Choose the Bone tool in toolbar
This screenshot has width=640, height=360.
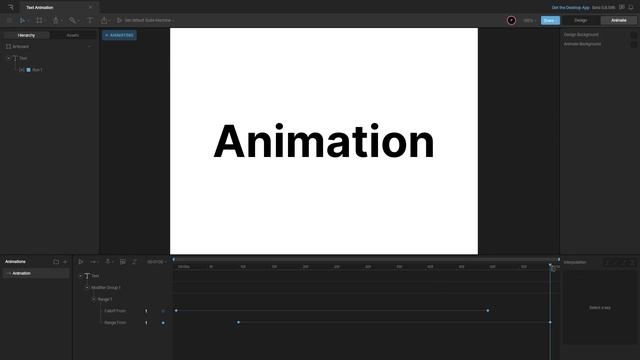click(72, 20)
